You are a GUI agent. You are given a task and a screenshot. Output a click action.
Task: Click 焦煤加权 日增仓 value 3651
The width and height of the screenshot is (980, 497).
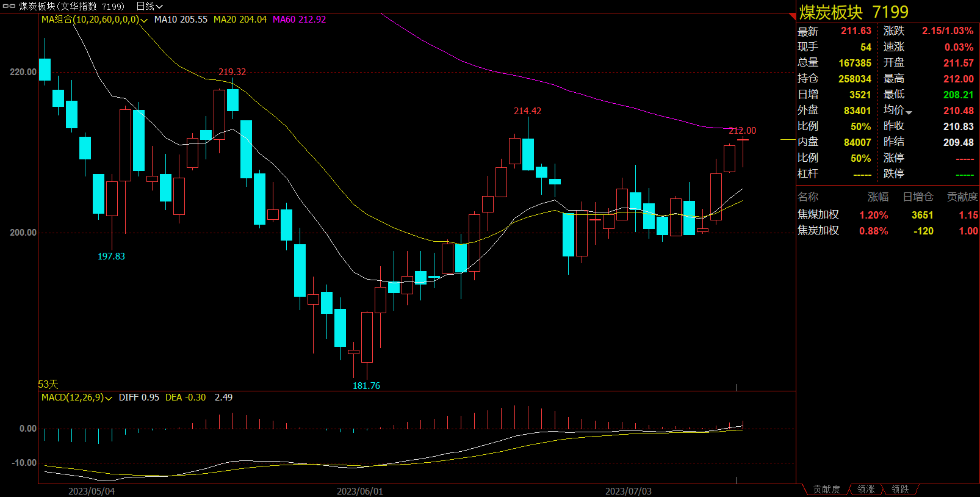923,215
